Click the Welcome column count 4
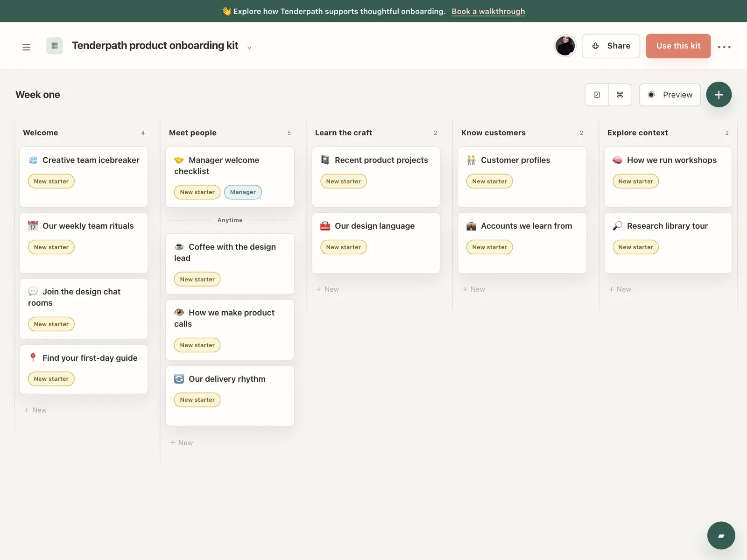 143,133
